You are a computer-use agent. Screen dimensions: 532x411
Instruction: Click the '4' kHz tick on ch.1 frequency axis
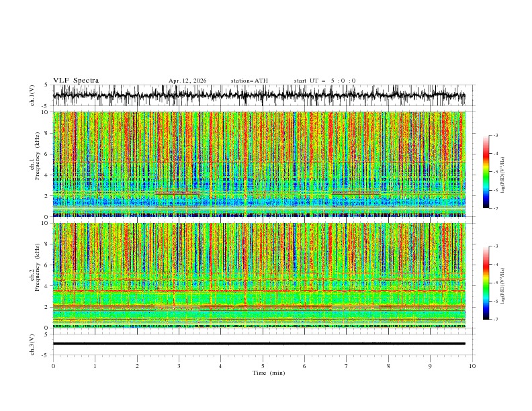click(x=47, y=175)
